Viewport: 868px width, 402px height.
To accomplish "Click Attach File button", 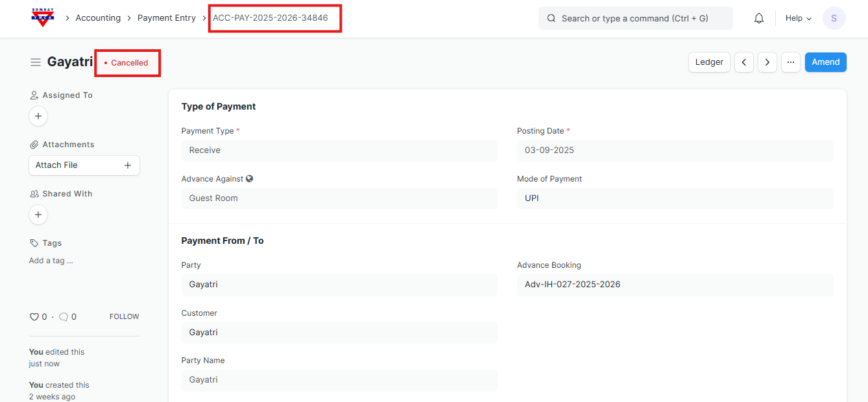I will click(x=84, y=165).
